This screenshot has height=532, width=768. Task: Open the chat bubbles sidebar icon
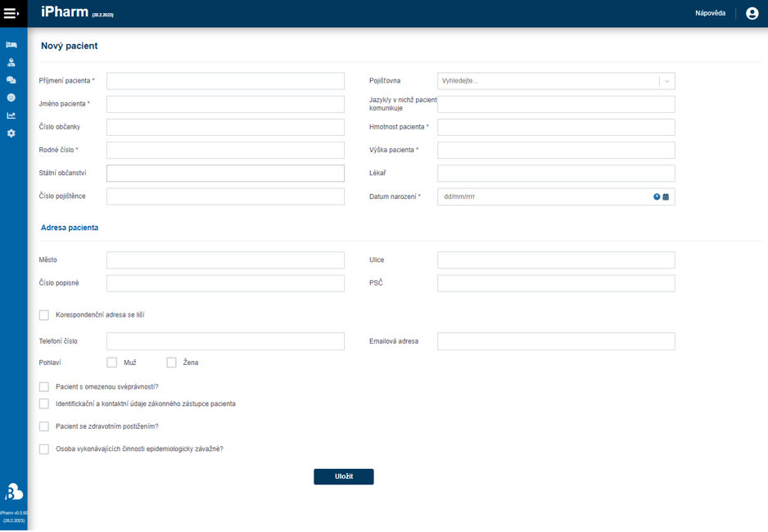click(11, 80)
